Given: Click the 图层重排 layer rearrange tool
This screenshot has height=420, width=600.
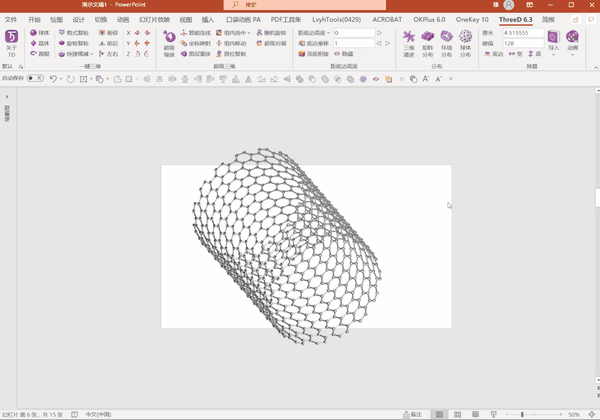Looking at the screenshot, I should click(x=196, y=54).
